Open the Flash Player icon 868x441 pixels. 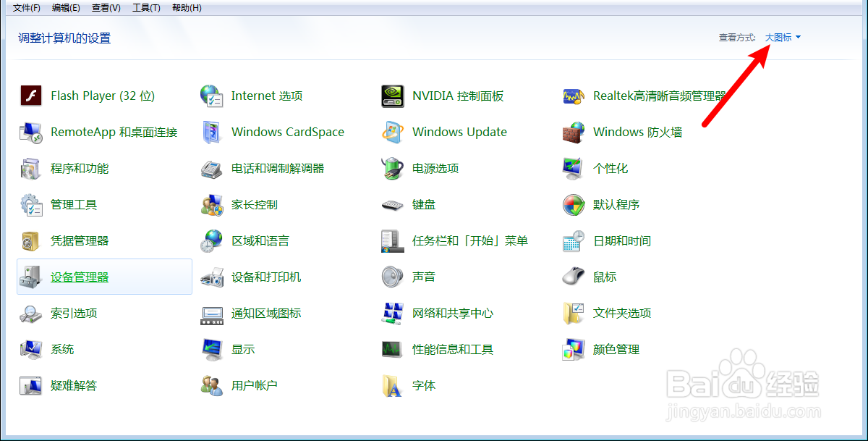(31, 96)
